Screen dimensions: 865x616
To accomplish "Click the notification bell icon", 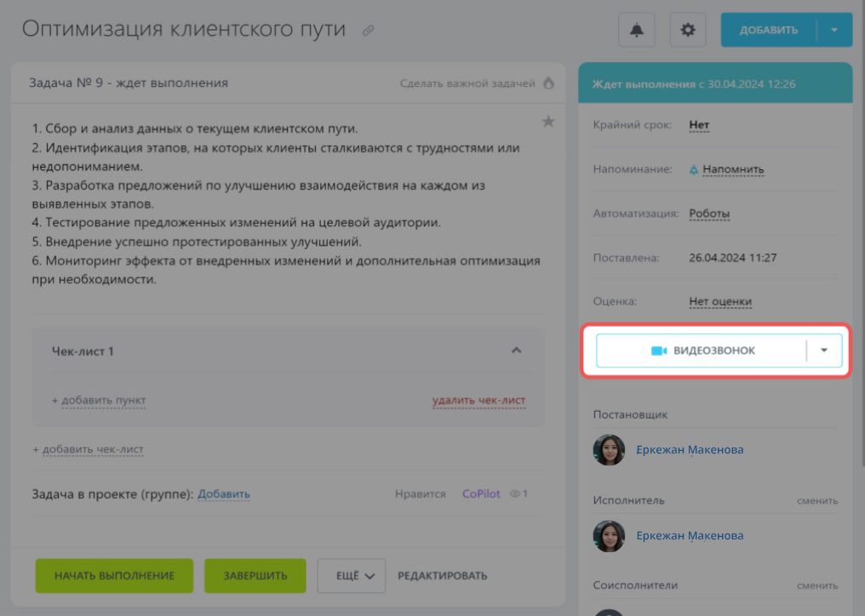I will [x=637, y=30].
